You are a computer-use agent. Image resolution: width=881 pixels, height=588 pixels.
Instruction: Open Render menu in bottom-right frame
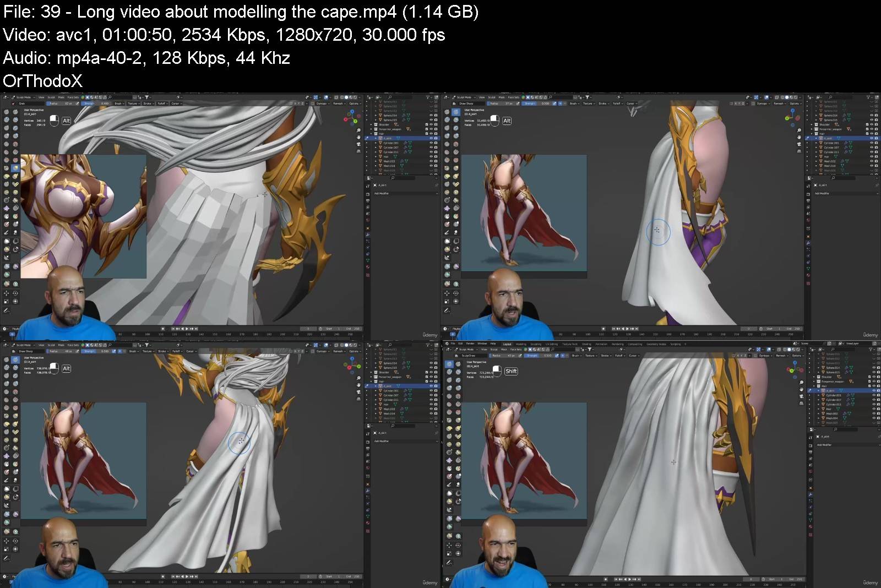click(470, 344)
